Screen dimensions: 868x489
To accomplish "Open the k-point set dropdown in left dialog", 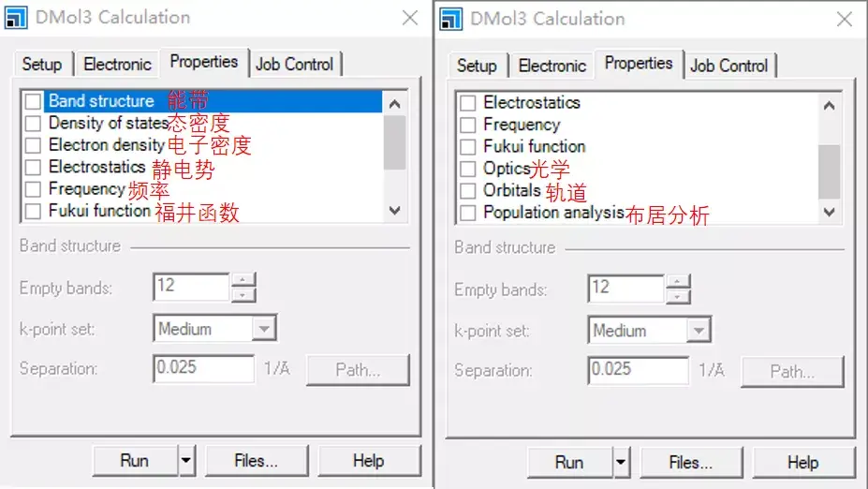I will click(x=264, y=329).
